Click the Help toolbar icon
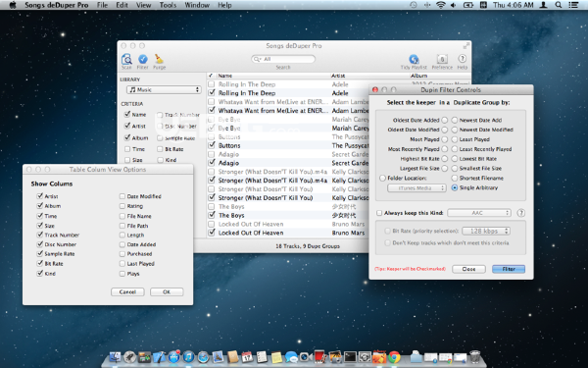This screenshot has height=368, width=588. [x=462, y=59]
